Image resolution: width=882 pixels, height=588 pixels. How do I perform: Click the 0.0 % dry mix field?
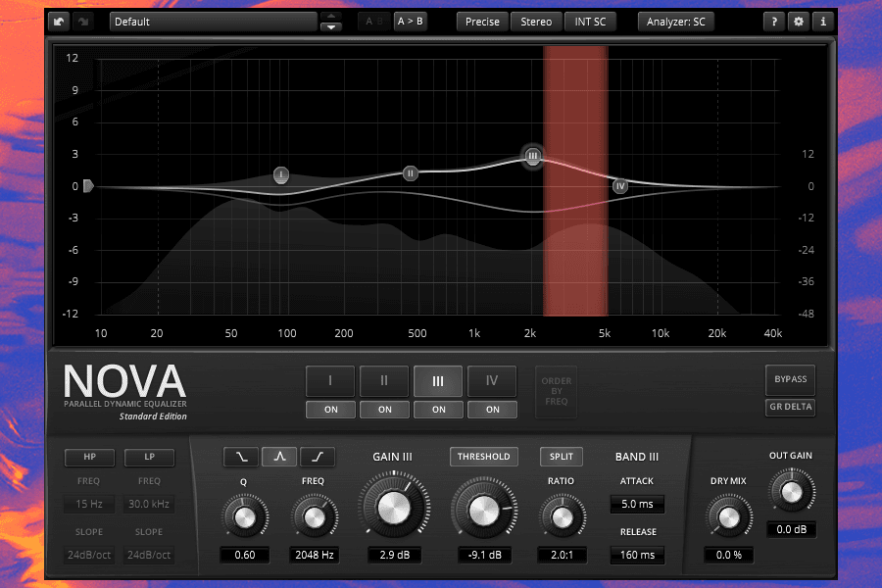[729, 555]
